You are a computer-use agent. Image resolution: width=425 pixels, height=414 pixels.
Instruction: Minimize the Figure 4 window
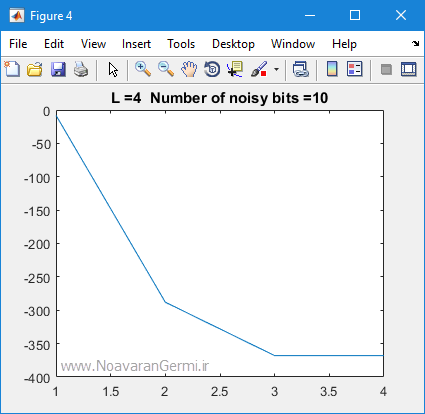tap(310, 15)
